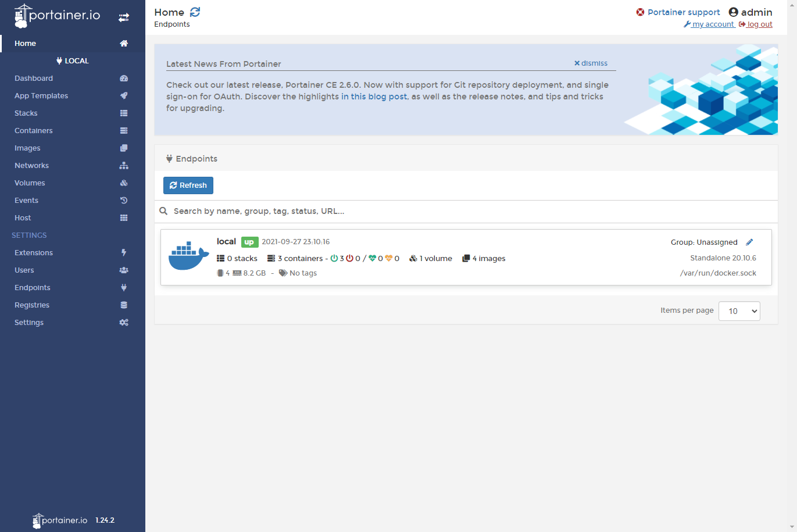Click the Host grid icon
Screen dimensions: 797x532
click(124, 218)
